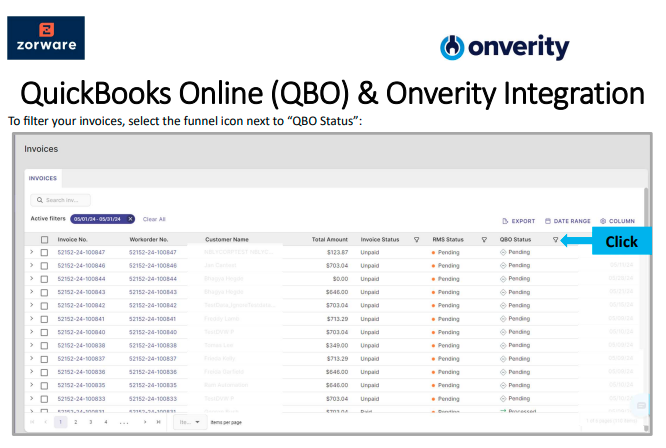The image size is (666, 448).
Task: Open workorder number link 52152-24-100838
Action: 153,346
